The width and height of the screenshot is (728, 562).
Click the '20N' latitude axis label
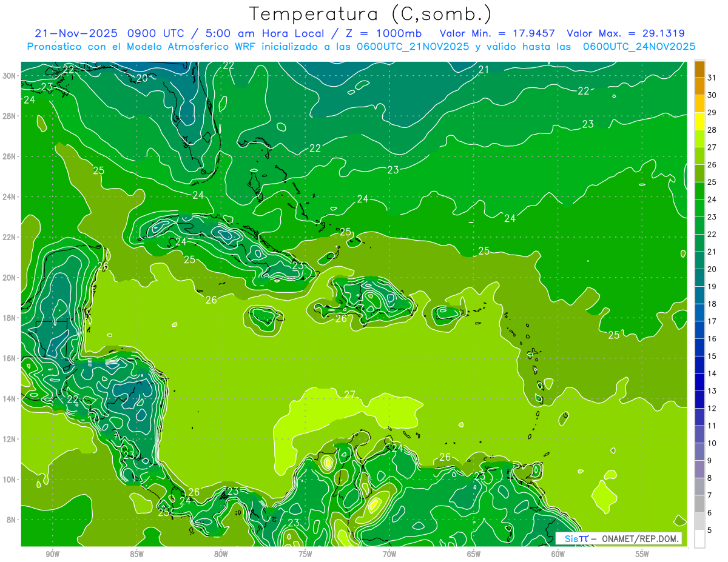(9, 278)
